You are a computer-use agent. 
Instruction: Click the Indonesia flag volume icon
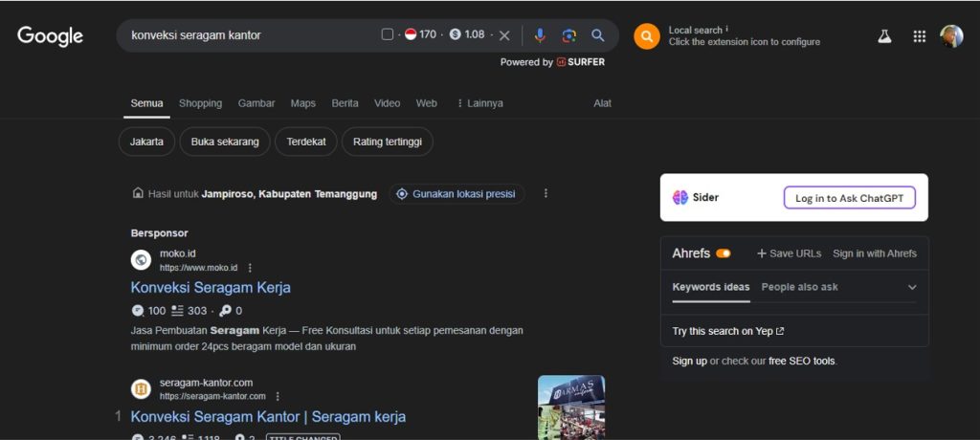(411, 34)
